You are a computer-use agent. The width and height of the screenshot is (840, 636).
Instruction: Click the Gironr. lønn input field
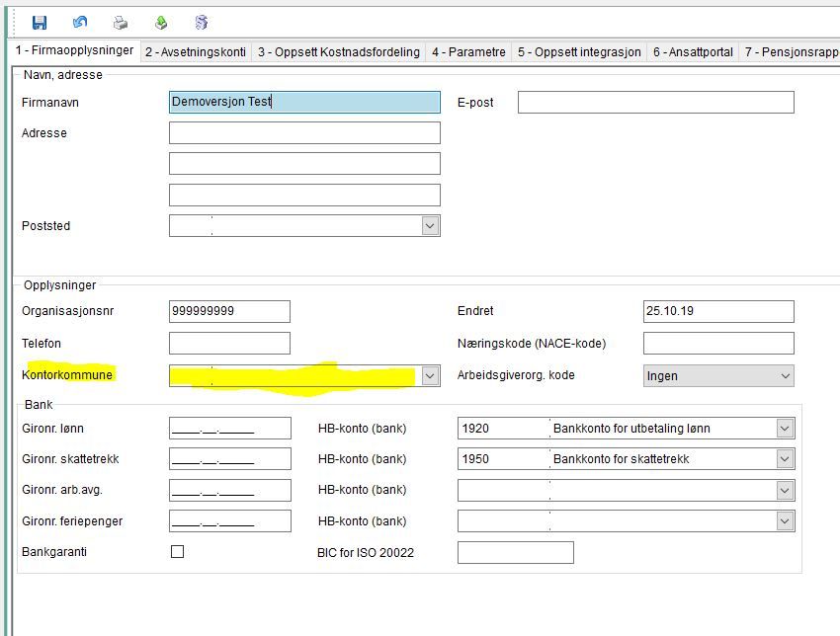[230, 429]
